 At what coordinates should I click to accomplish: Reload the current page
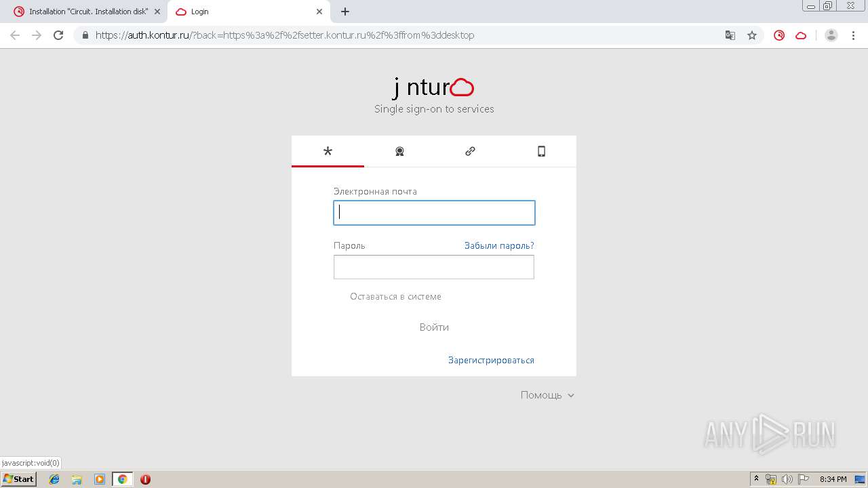[58, 35]
